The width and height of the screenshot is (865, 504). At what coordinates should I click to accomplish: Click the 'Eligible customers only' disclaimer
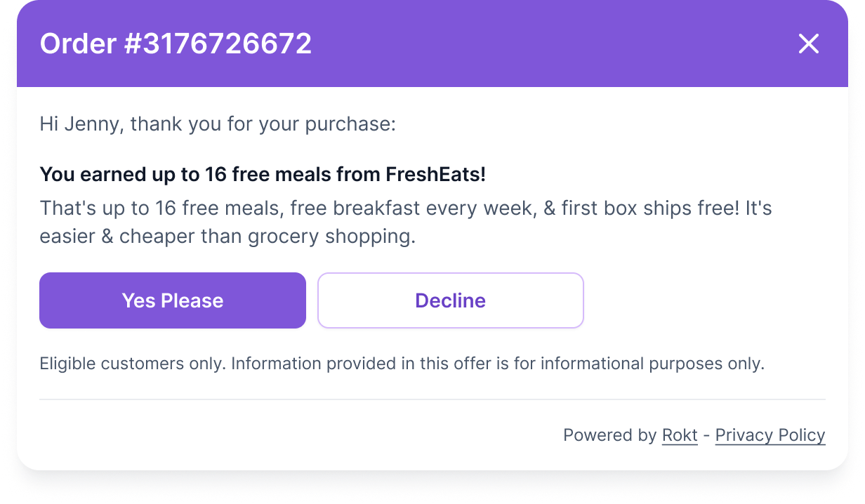pos(402,364)
